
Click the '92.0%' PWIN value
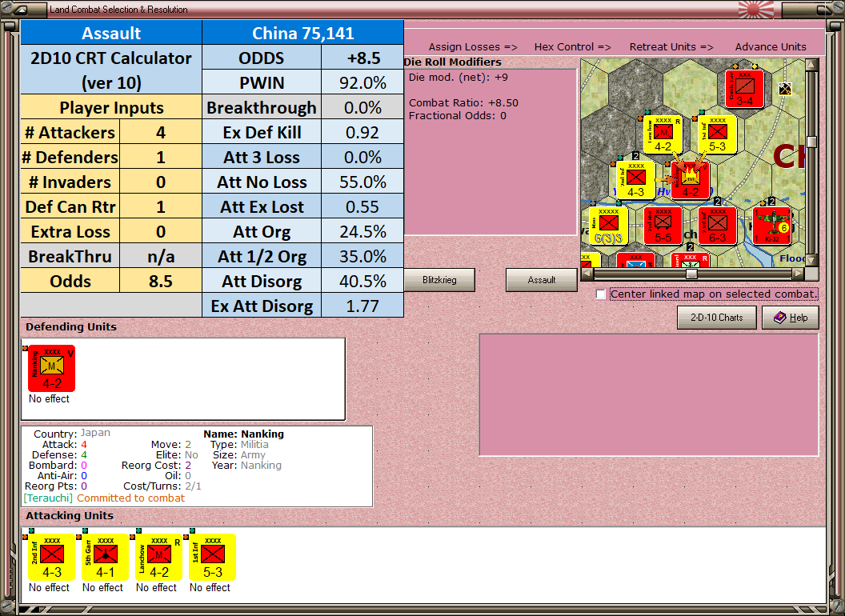[x=362, y=83]
